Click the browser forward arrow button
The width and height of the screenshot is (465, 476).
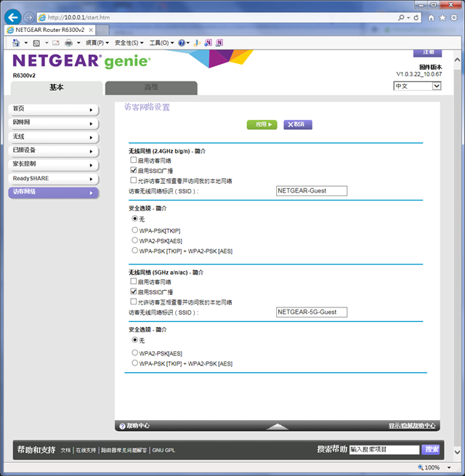pos(29,17)
